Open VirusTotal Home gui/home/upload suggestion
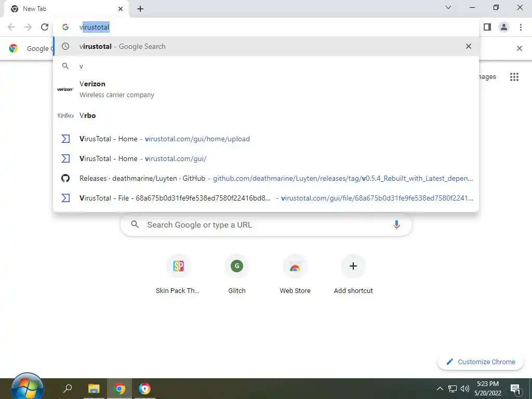The image size is (532, 399). [266, 139]
